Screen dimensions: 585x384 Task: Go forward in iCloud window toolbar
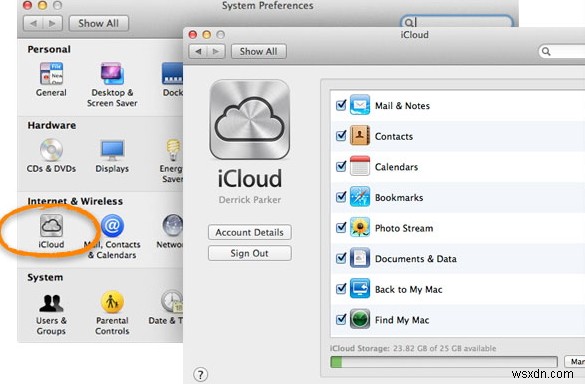tap(216, 51)
